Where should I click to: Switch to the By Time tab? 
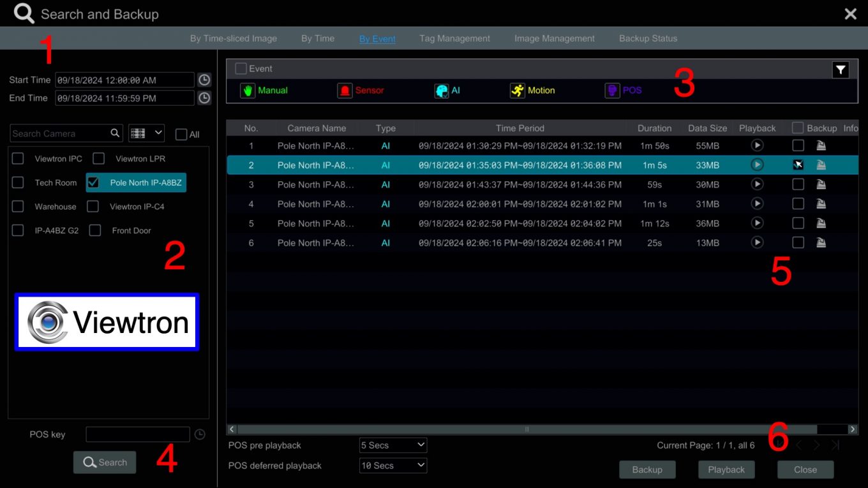317,38
